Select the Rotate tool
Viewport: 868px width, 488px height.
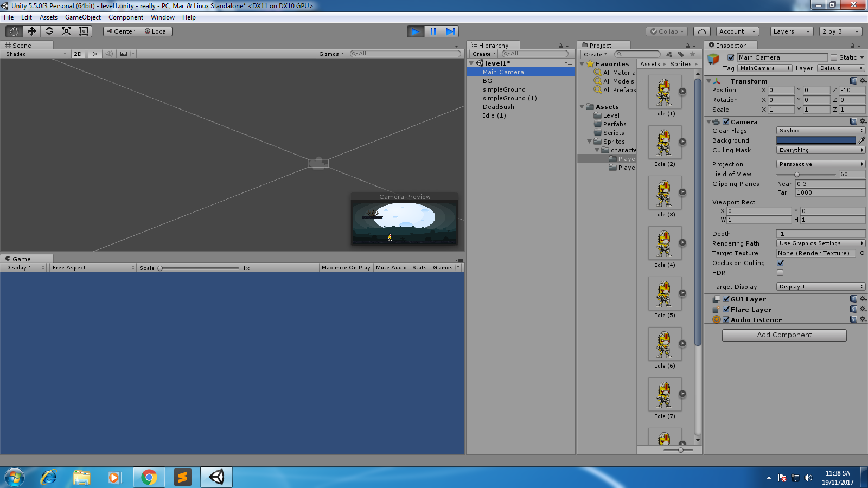point(49,31)
